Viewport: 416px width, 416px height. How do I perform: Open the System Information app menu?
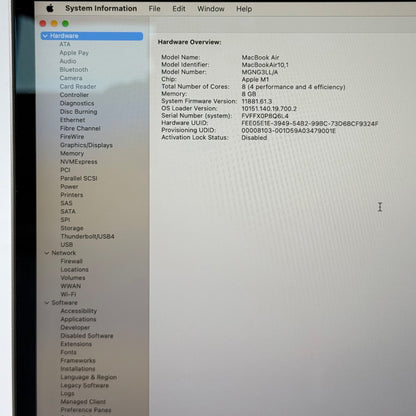[101, 8]
